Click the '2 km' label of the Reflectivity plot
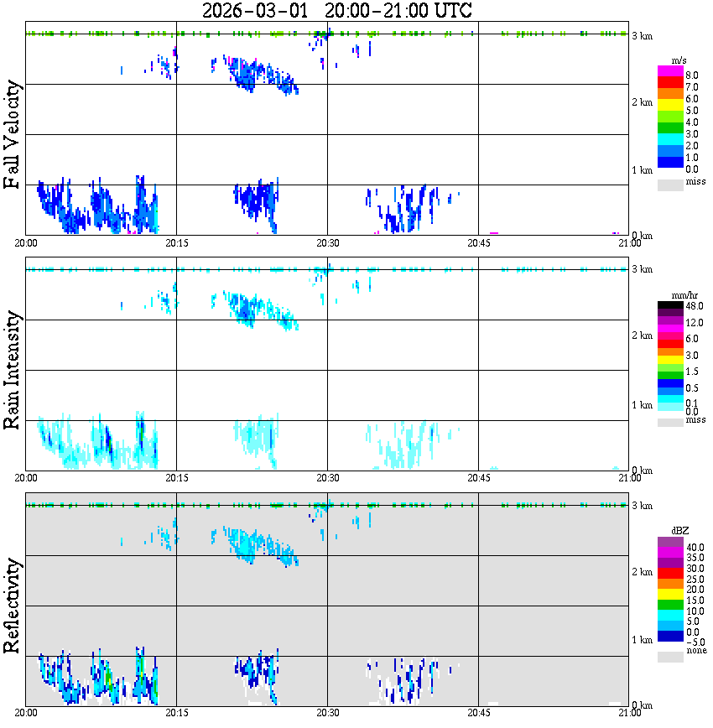Screen dimensions: 713x728 [x=643, y=572]
